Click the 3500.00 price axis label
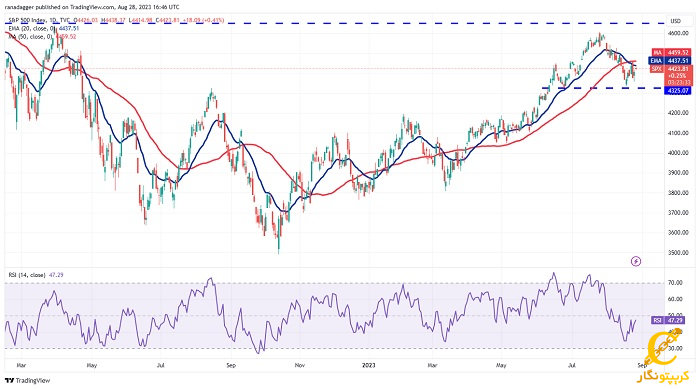The height and width of the screenshot is (389, 700). 677,253
